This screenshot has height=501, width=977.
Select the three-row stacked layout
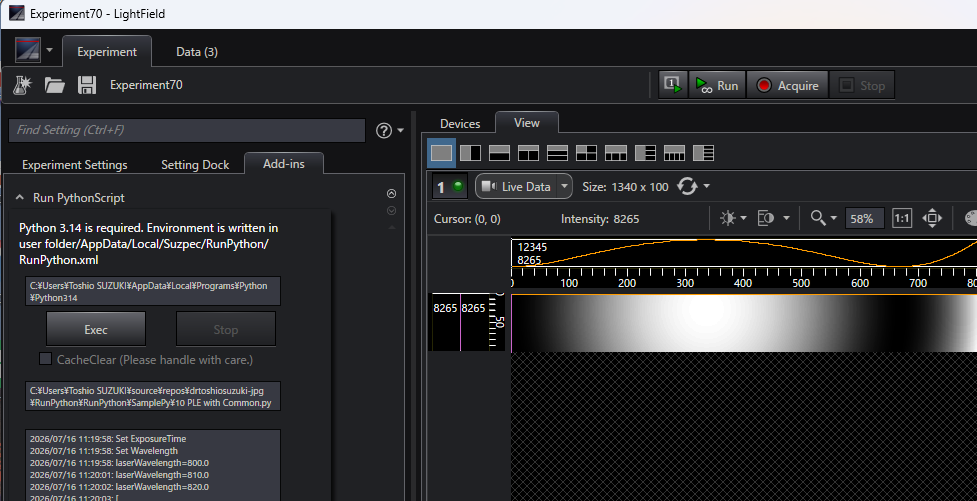[557, 153]
